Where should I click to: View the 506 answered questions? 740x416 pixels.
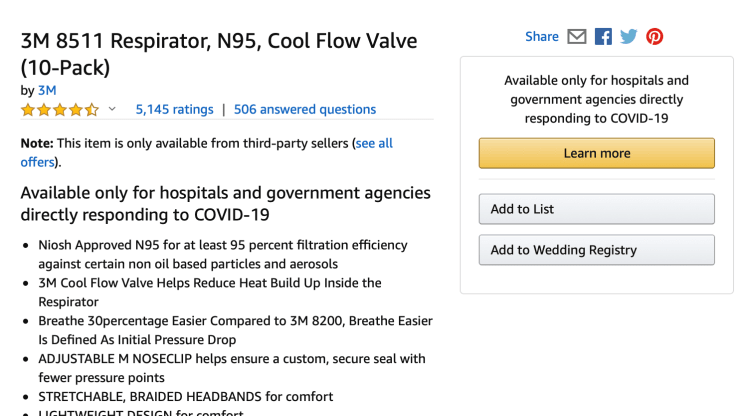coord(305,110)
